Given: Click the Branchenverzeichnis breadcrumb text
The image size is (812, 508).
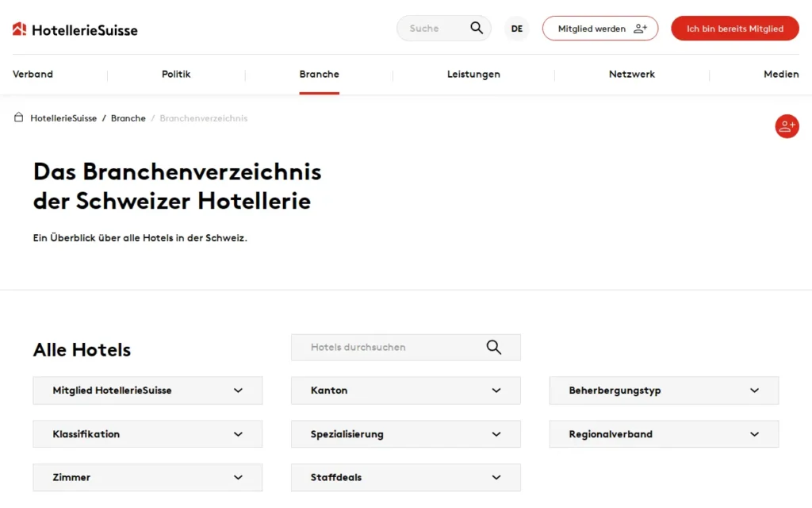Looking at the screenshot, I should (x=204, y=118).
